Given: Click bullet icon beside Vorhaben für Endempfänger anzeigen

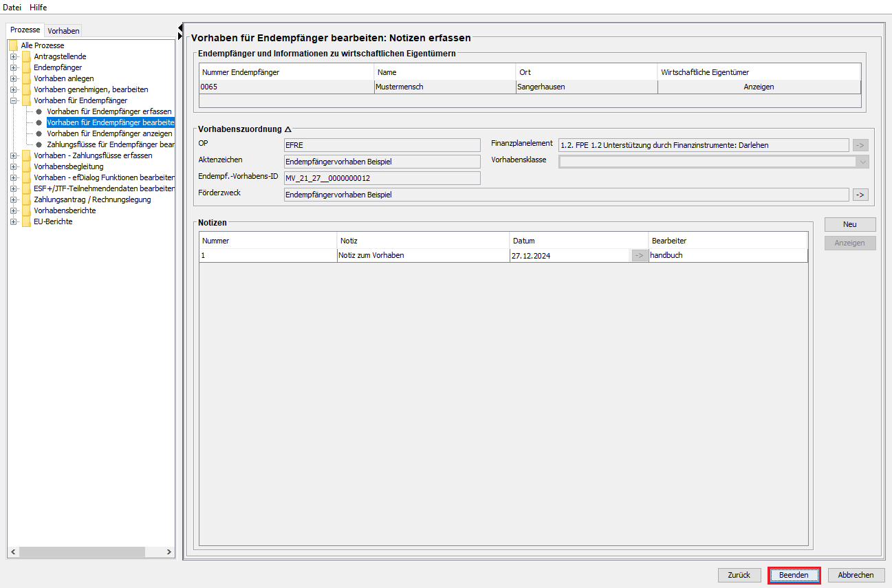Looking at the screenshot, I should [x=39, y=133].
